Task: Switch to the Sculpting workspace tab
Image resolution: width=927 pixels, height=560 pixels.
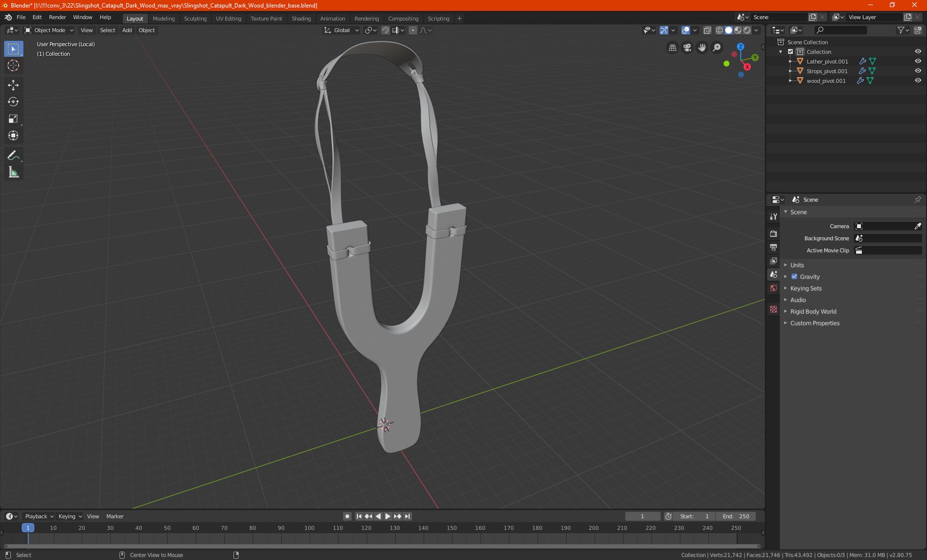Action: pyautogui.click(x=195, y=18)
